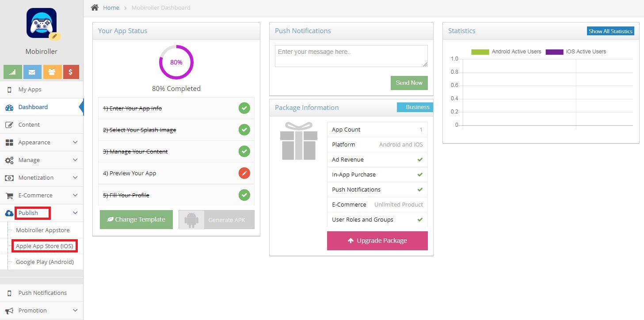This screenshot has height=320, width=644.
Task: Open Push Notifications in the sidebar
Action: click(42, 293)
